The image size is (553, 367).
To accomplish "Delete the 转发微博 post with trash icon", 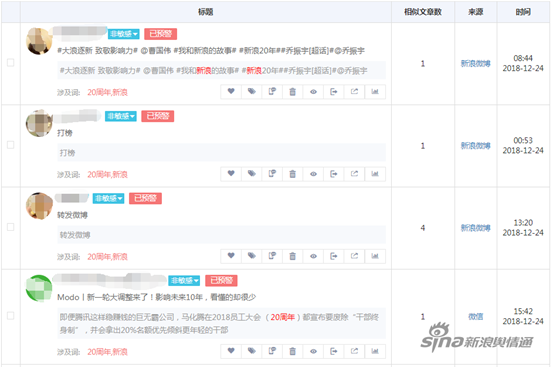I will tap(292, 256).
